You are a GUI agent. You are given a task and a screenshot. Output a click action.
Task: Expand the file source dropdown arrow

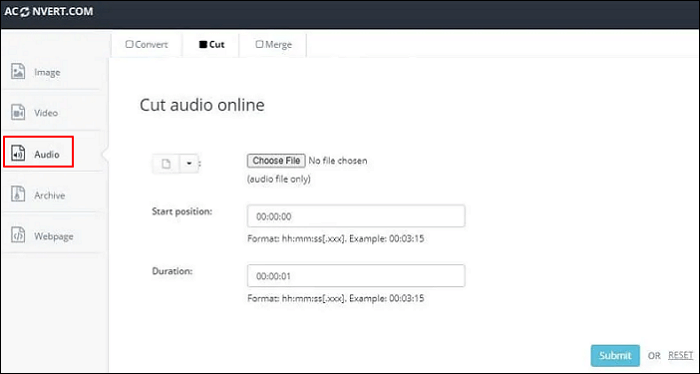coord(189,164)
